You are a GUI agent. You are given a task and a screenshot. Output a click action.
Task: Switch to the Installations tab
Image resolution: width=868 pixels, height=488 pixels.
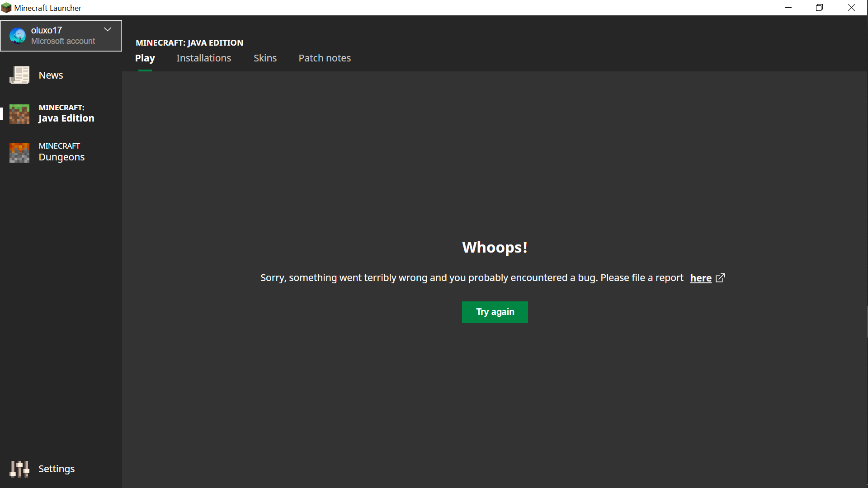point(203,58)
